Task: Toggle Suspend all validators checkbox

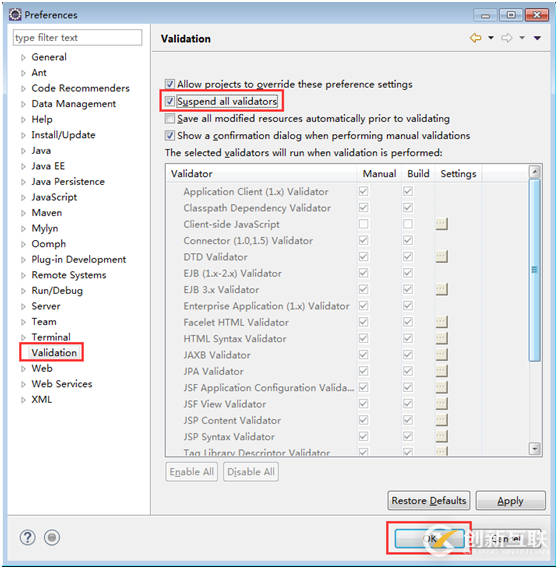Action: tap(169, 101)
